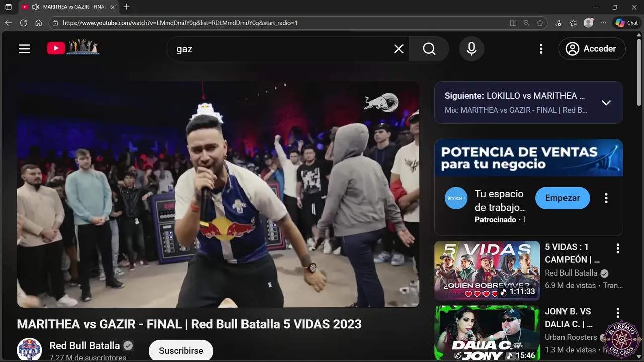Reload the page

point(23,23)
